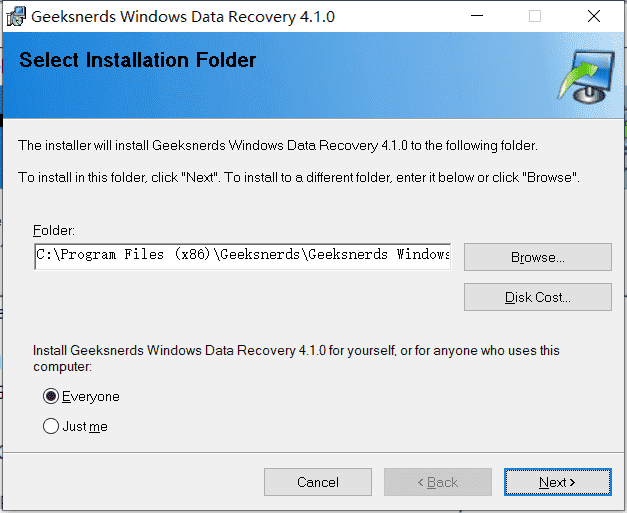Image resolution: width=627 pixels, height=513 pixels.
Task: Click the installer icon in title bar
Action: [16, 17]
